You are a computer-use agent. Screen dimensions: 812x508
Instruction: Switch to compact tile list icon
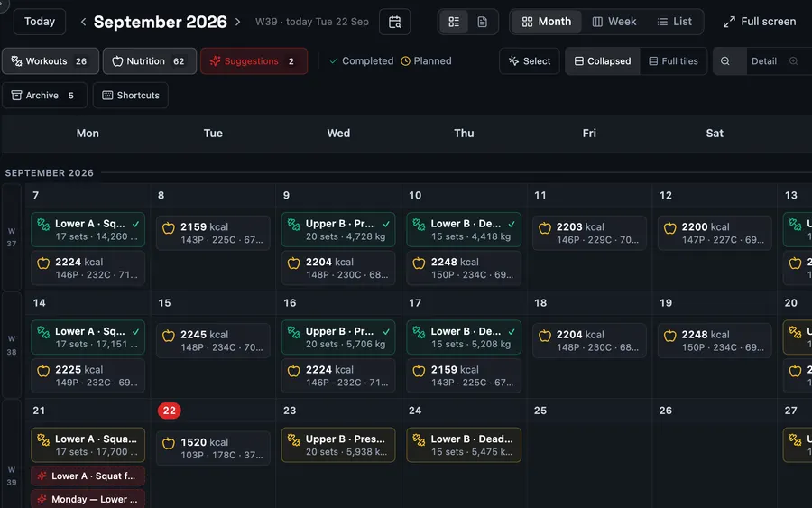tap(454, 22)
